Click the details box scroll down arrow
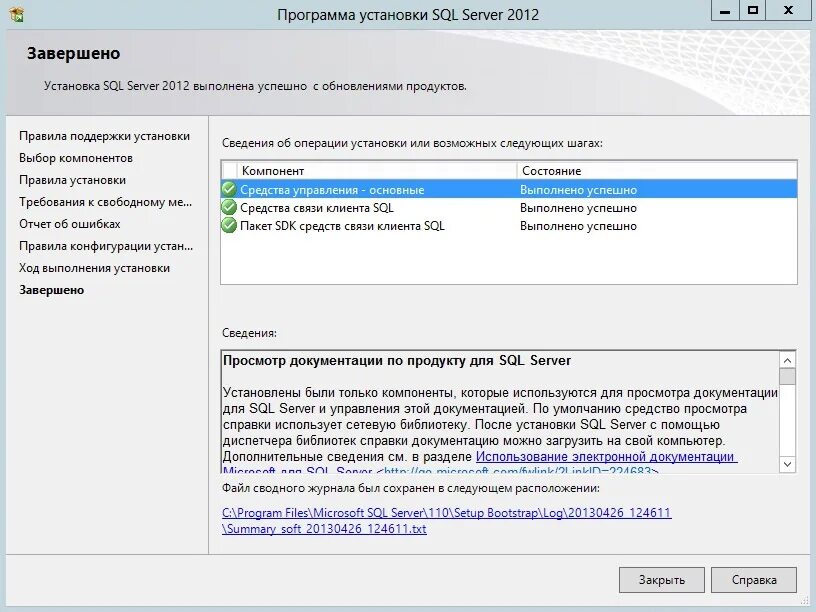The height and width of the screenshot is (612, 816). pyautogui.click(x=787, y=464)
